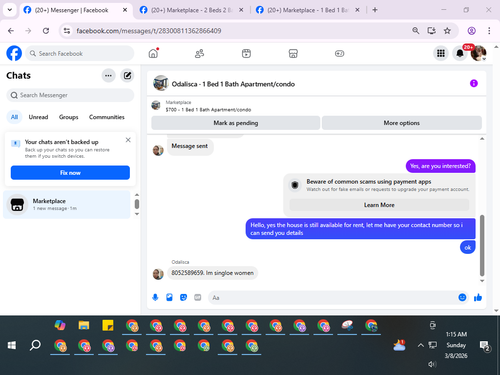Bookmark this page with star

(447, 31)
